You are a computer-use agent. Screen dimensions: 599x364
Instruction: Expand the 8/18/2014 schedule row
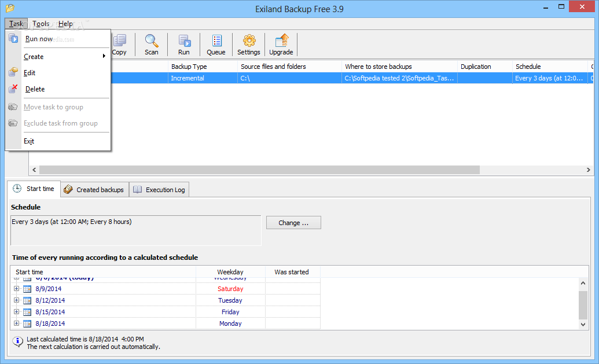coord(16,323)
